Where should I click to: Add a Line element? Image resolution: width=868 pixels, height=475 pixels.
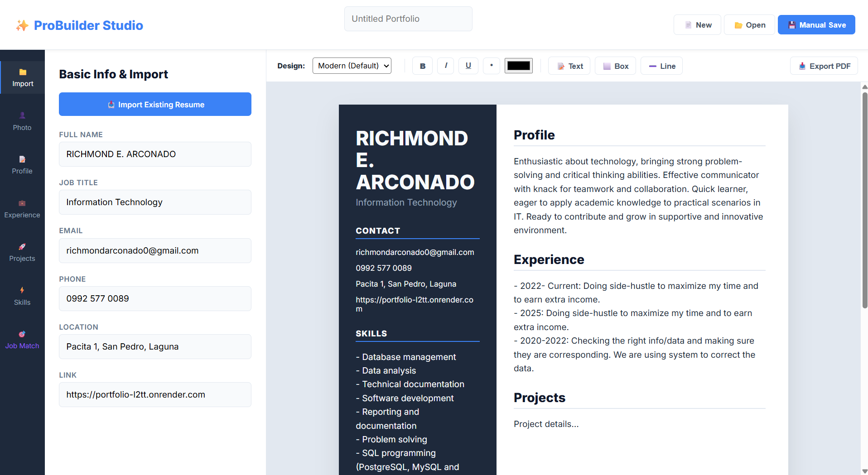click(x=661, y=66)
